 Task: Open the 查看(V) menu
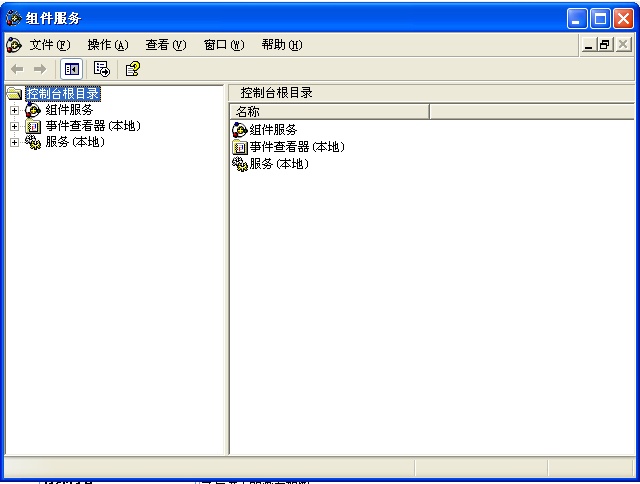pyautogui.click(x=166, y=44)
